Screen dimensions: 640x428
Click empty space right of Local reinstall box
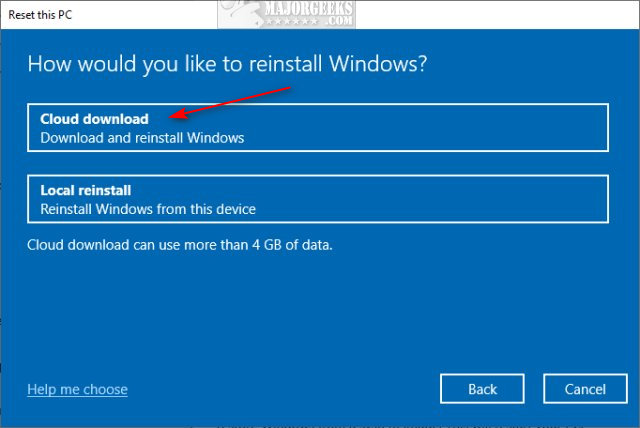pos(623,199)
